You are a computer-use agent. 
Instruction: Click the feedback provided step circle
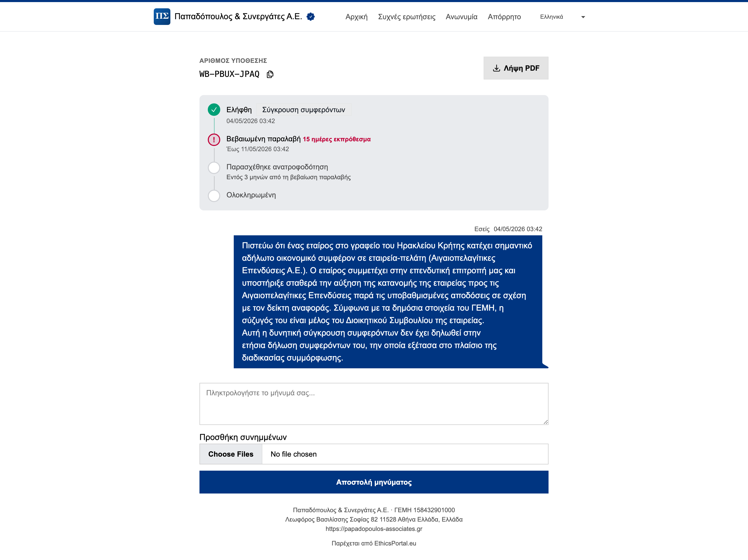[214, 167]
